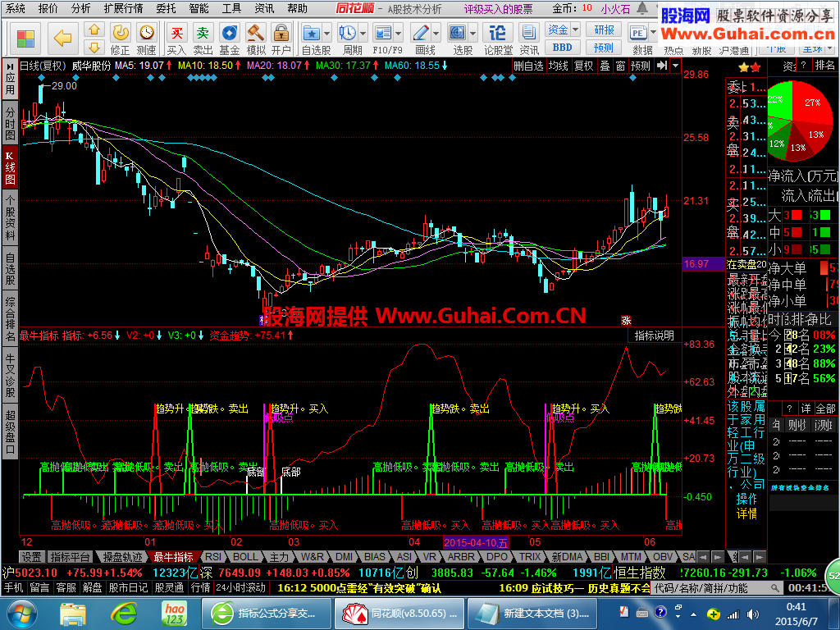Click the search magnifier in code box
Screen dimensions: 840x630
774,587
